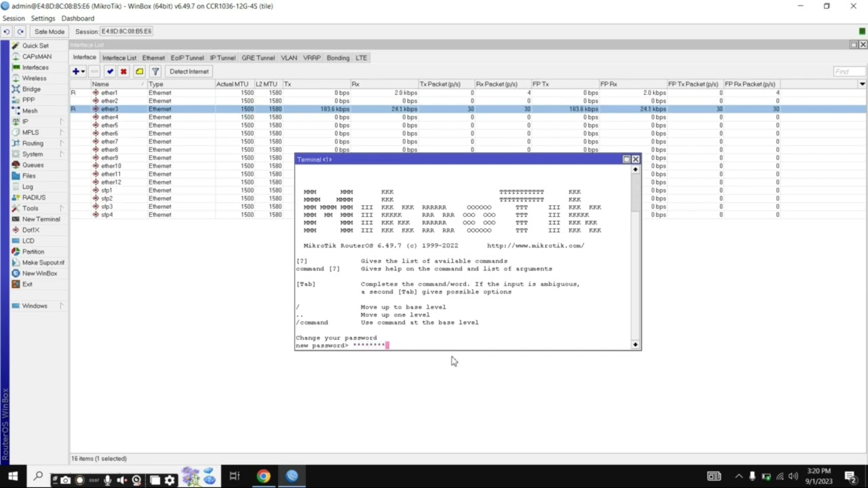Switch to the VLAN tab
Image resolution: width=868 pixels, height=488 pixels.
(x=289, y=58)
